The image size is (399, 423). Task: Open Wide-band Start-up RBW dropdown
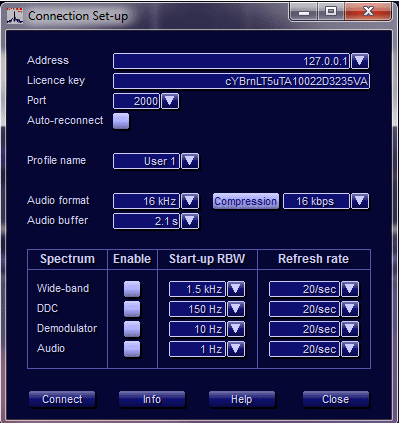236,289
